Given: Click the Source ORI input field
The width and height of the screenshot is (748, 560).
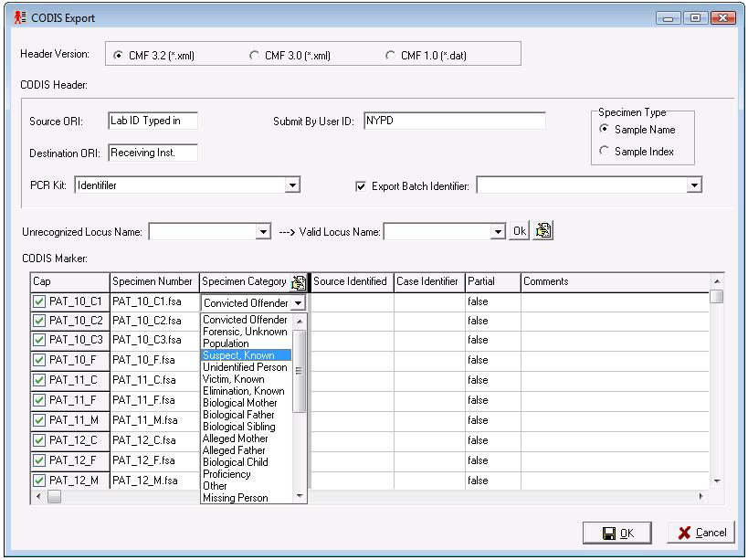Looking at the screenshot, I should [x=153, y=121].
